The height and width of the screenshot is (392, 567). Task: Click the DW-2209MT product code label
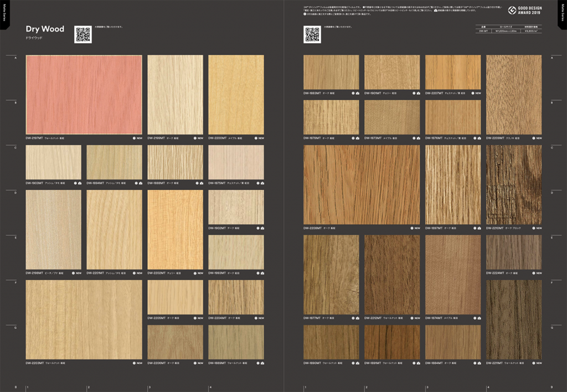(495, 138)
